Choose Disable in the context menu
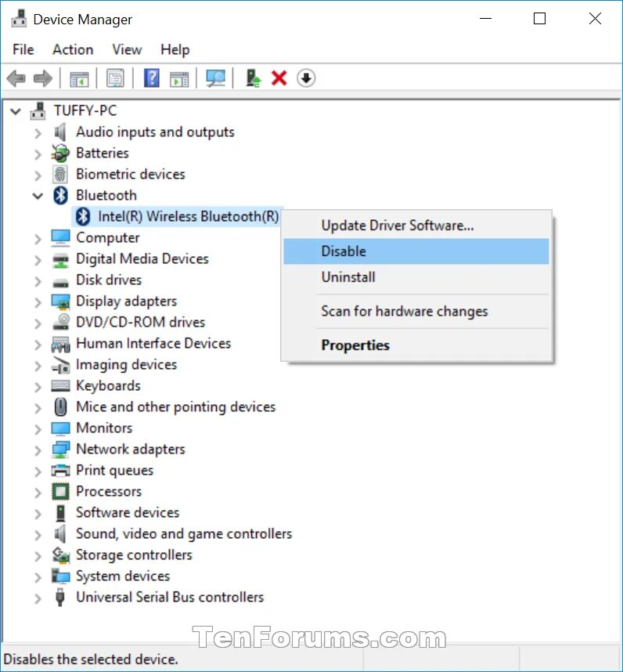Viewport: 623px width, 672px height. point(416,251)
